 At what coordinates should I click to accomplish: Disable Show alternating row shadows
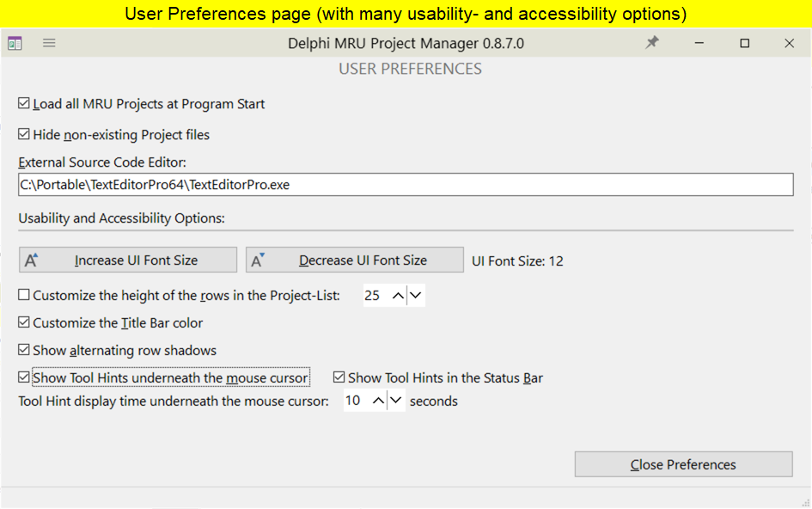pos(24,351)
